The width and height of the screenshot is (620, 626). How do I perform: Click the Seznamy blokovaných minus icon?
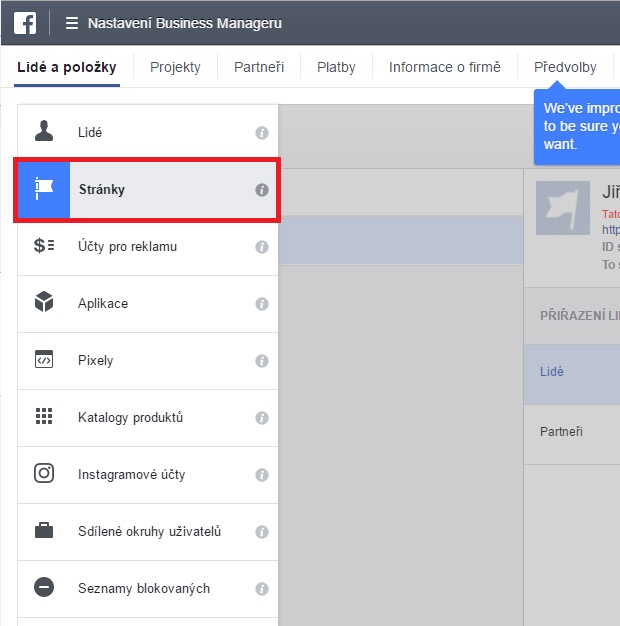[x=44, y=587]
